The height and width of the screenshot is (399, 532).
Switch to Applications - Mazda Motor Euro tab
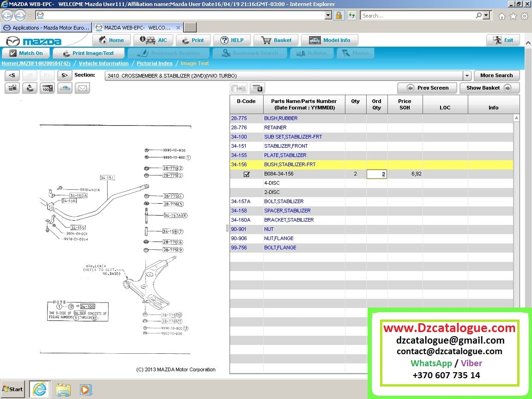point(46,28)
